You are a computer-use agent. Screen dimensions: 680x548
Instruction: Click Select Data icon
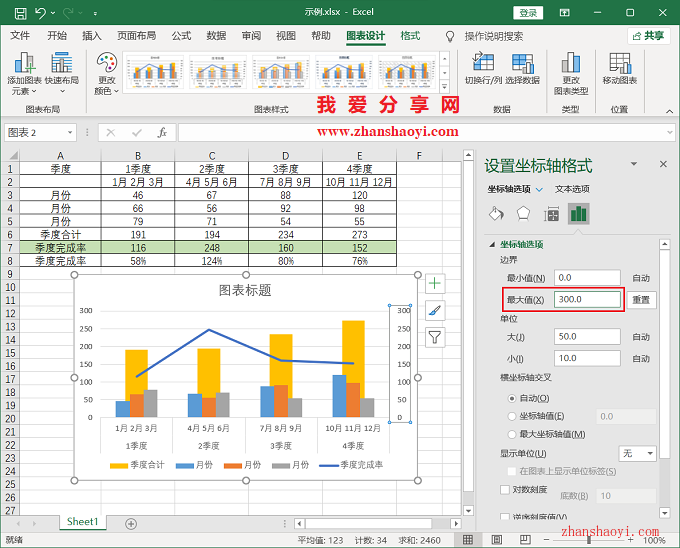523,68
